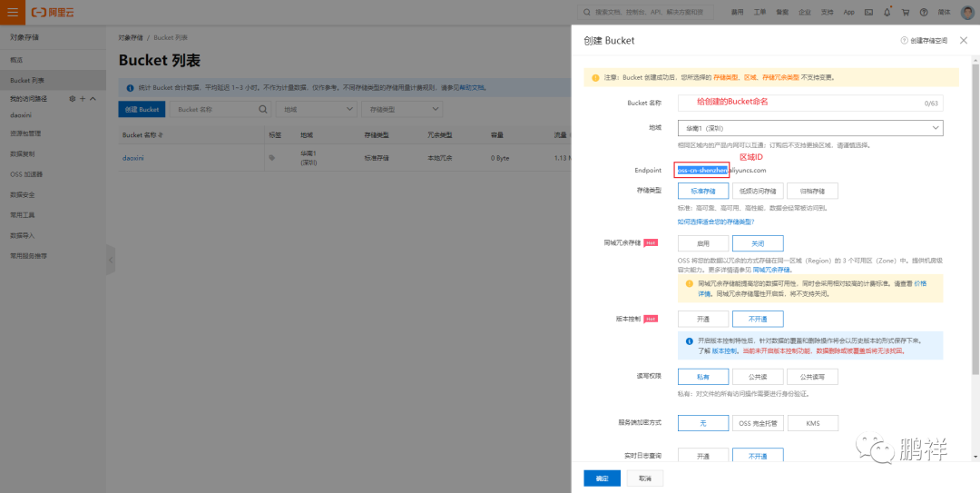980x493 pixels.
Task: Select 归档存储 storage type
Action: coord(812,191)
